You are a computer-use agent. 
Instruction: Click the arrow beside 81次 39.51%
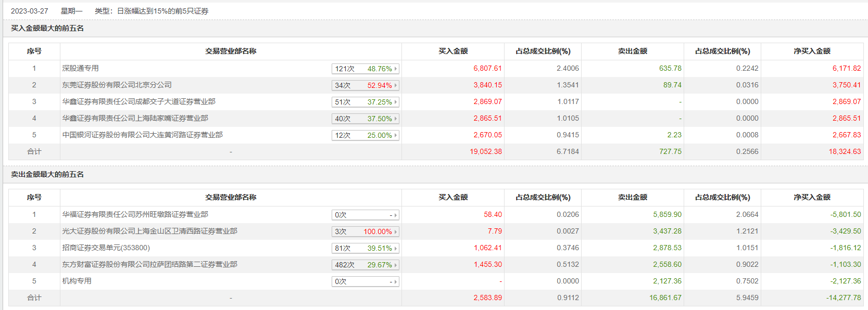(396, 248)
